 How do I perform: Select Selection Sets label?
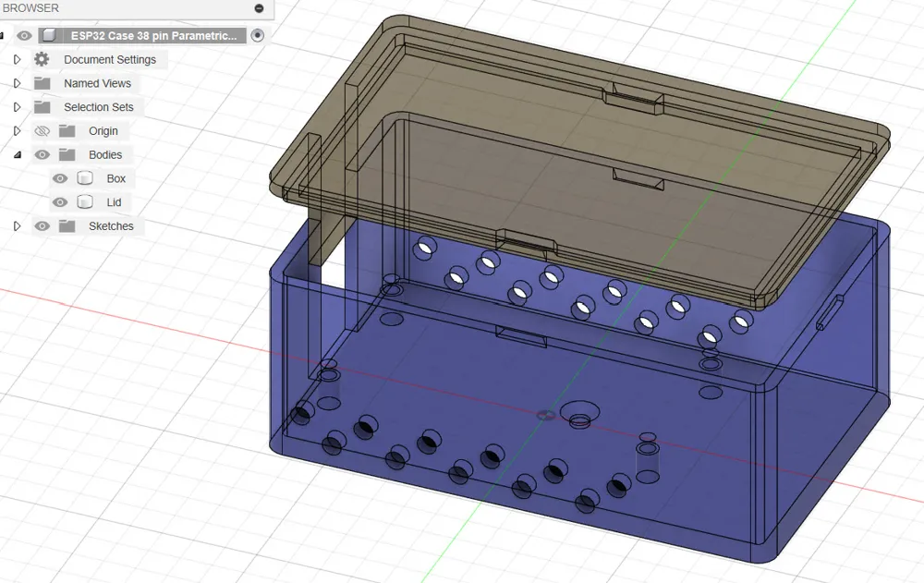[99, 107]
